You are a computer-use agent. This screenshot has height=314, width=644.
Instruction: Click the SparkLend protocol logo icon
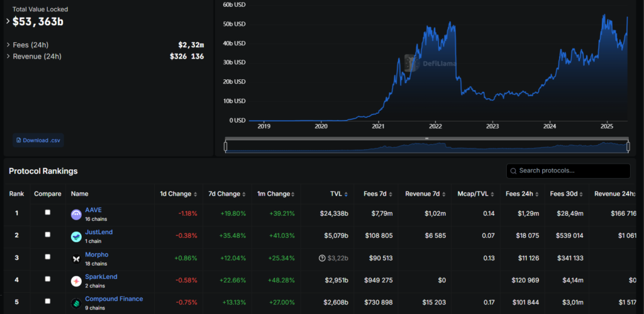click(x=76, y=281)
